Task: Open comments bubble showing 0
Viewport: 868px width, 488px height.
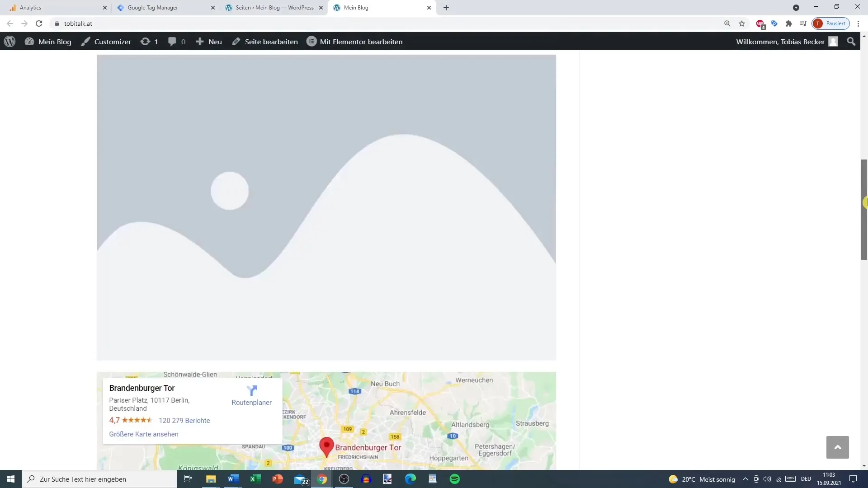Action: pos(176,42)
